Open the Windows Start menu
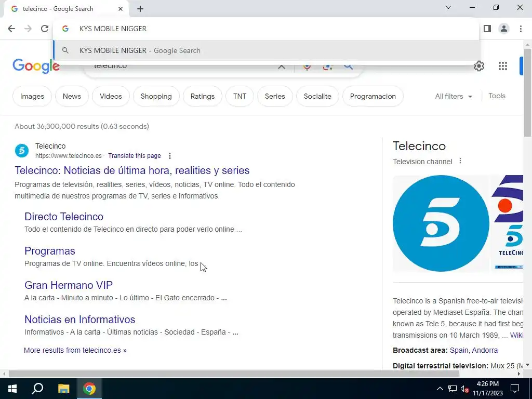Viewport: 532px width, 399px height. (x=12, y=389)
